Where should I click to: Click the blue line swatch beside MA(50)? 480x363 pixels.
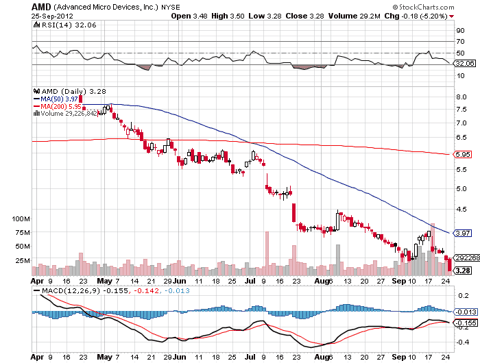coord(36,99)
